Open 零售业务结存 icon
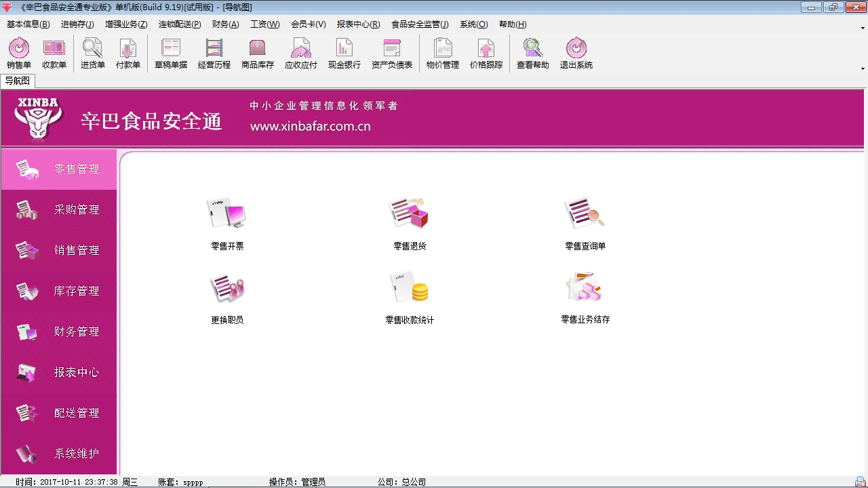The height and width of the screenshot is (488, 868). click(585, 297)
